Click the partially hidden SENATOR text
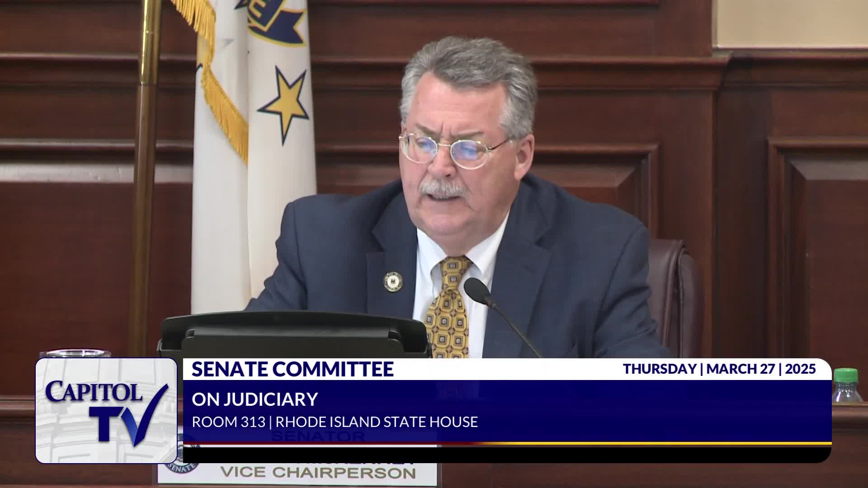The image size is (868, 488). pos(317,437)
